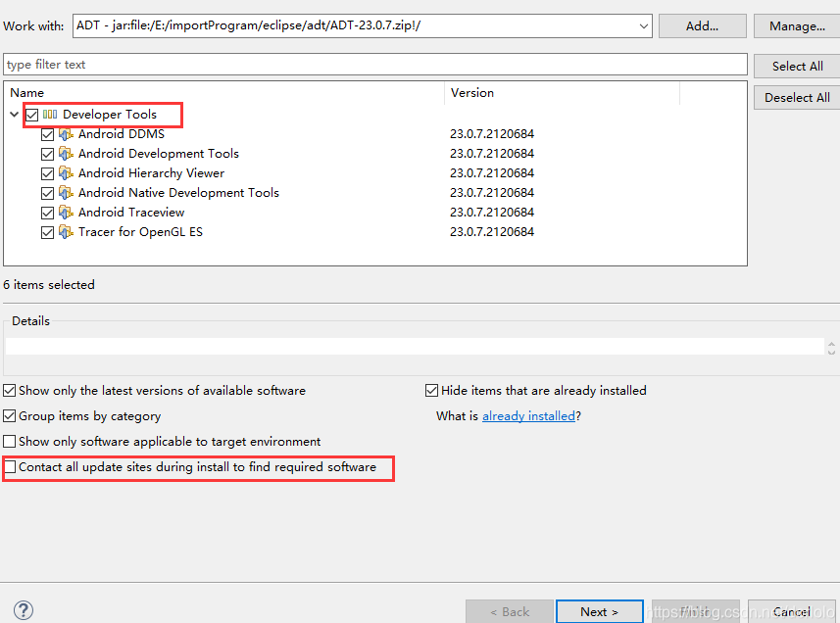Select the Android Development Tools row text

click(159, 154)
